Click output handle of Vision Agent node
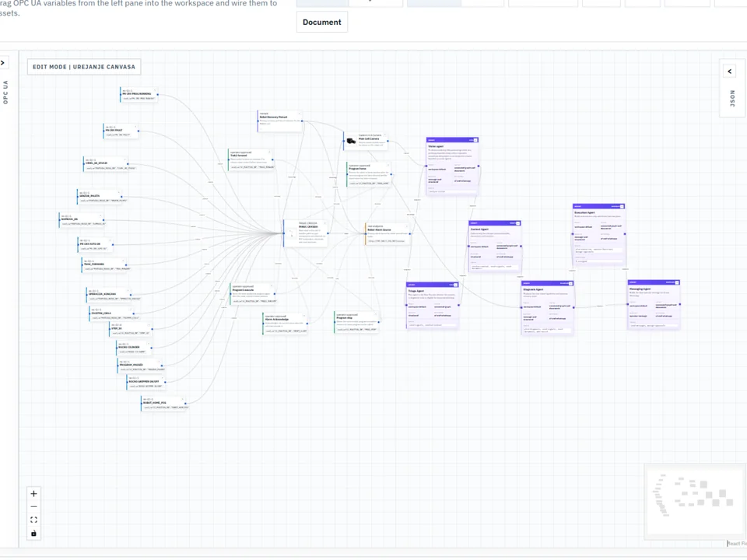The image size is (747, 560). pyautogui.click(x=479, y=166)
